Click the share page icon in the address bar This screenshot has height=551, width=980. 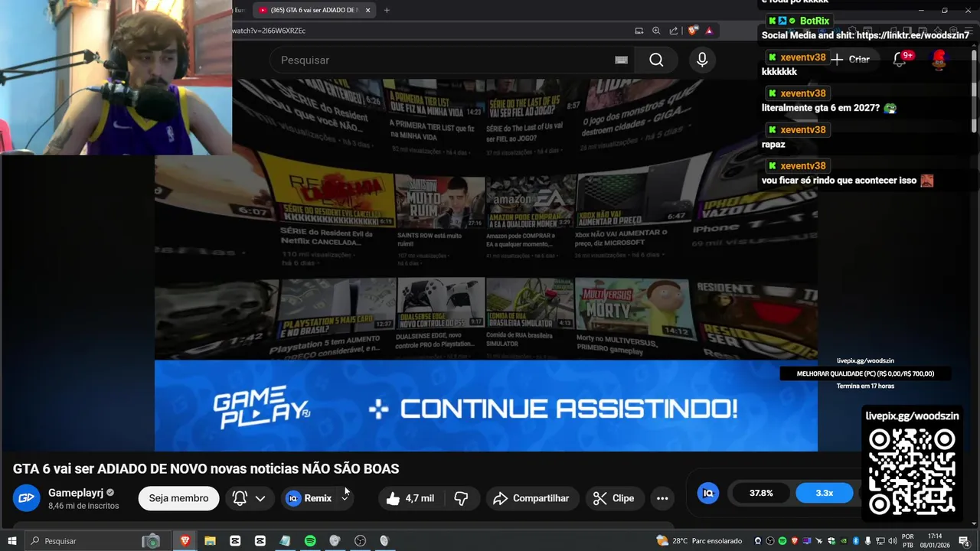(x=674, y=31)
